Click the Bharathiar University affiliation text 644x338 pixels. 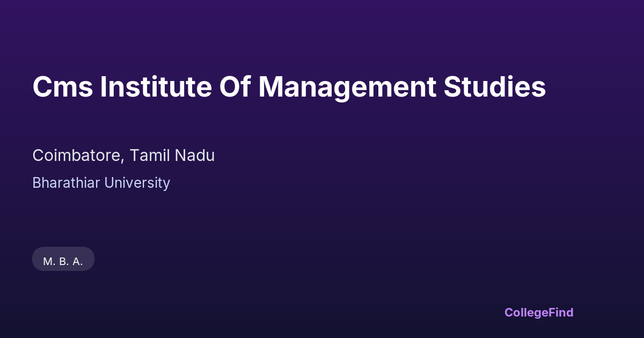(101, 183)
